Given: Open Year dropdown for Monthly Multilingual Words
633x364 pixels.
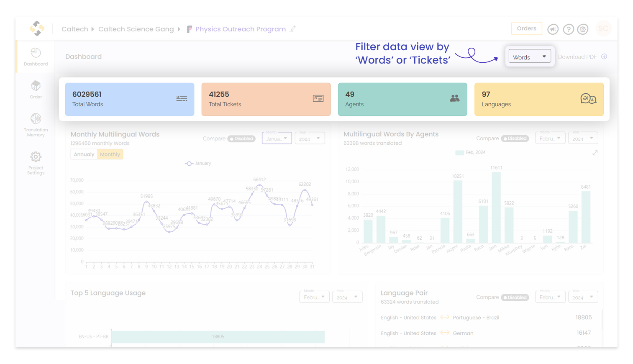Looking at the screenshot, I should 310,138.
